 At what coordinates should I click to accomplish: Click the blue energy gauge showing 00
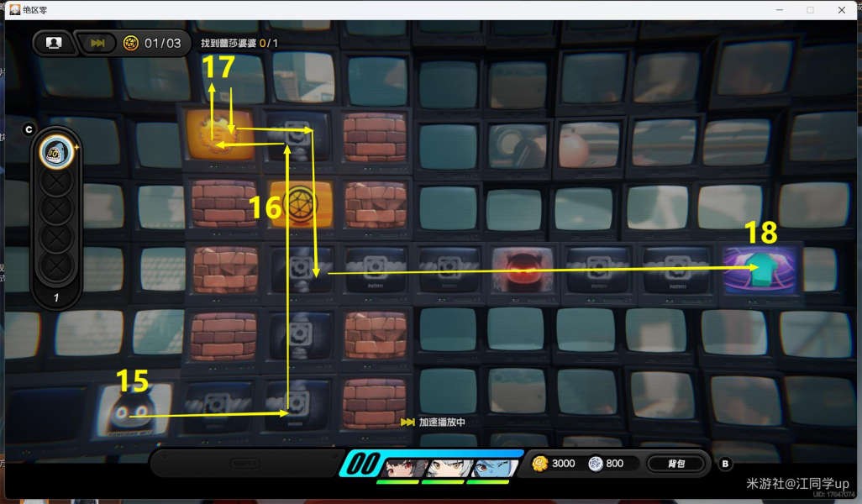point(361,464)
